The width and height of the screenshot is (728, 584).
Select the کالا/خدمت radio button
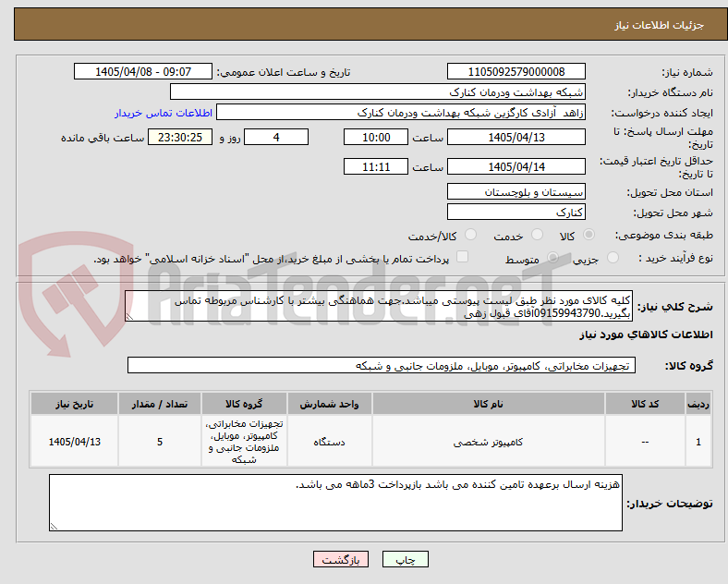tap(470, 235)
